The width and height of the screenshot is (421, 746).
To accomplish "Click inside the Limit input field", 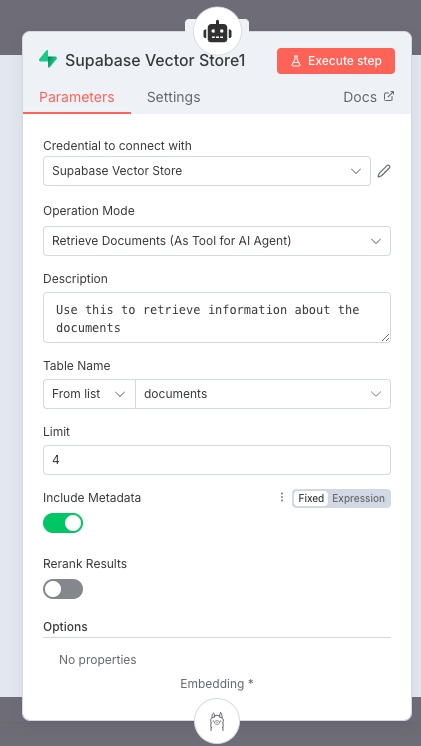I will [217, 460].
